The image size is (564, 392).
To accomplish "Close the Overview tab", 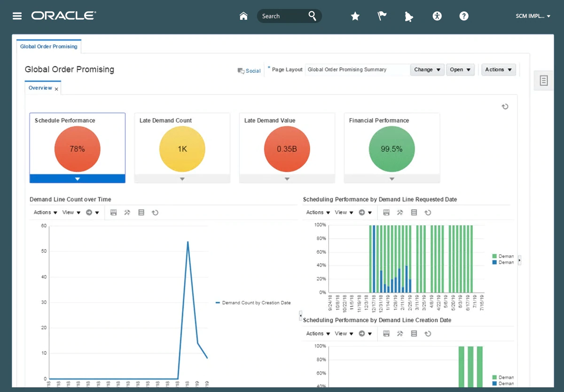I will [x=56, y=89].
